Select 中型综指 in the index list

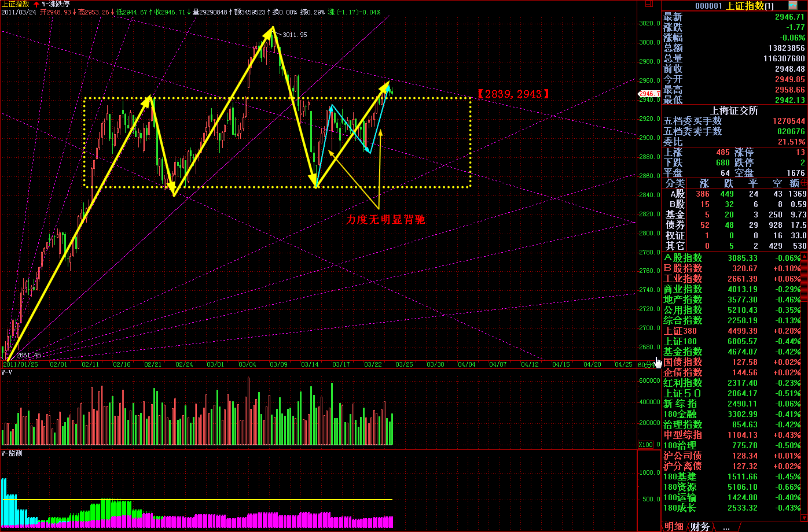point(682,435)
